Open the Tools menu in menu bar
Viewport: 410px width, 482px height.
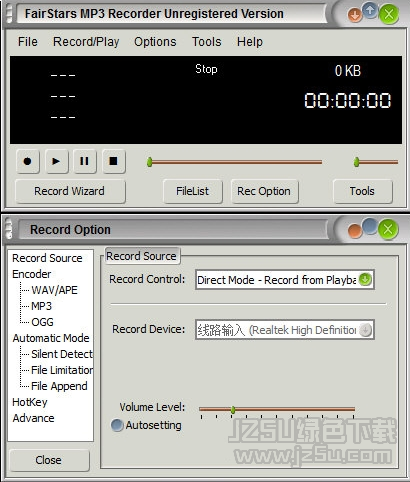[207, 42]
